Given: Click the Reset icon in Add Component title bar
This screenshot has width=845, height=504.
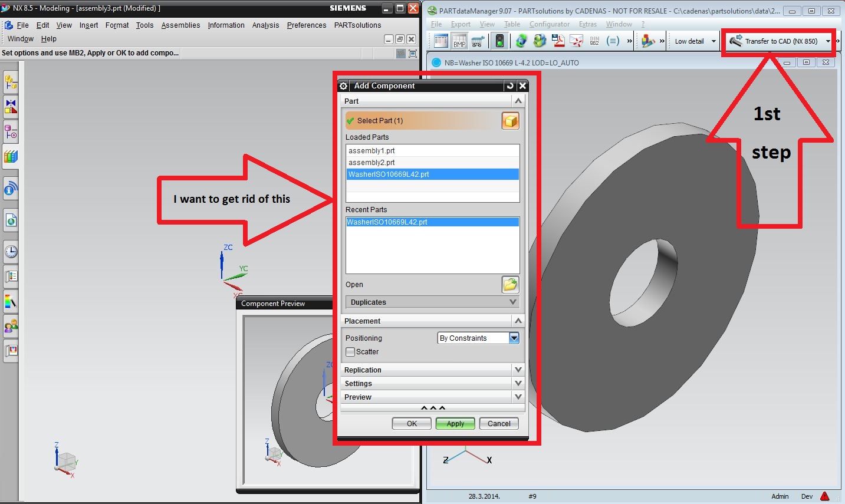Looking at the screenshot, I should coord(510,85).
